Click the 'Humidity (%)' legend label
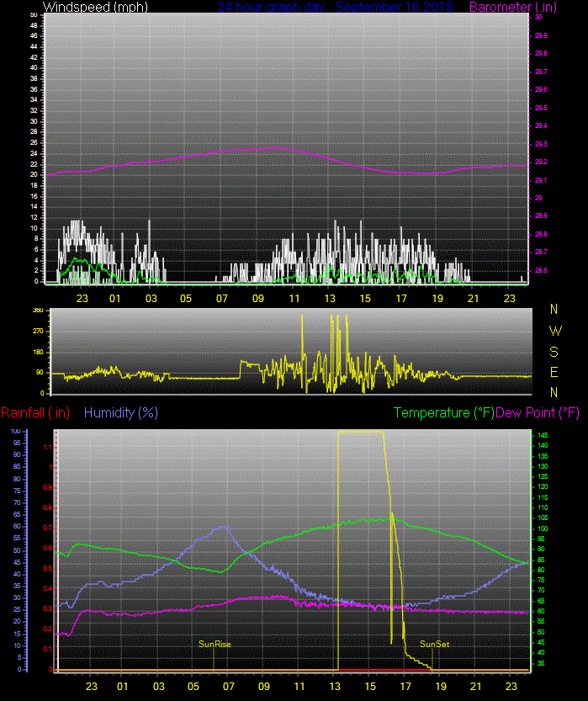 (x=120, y=412)
